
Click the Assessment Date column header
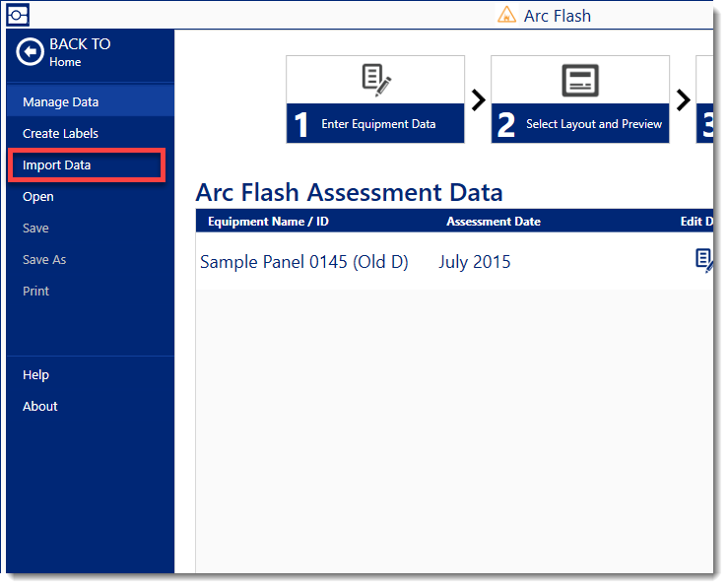click(493, 222)
